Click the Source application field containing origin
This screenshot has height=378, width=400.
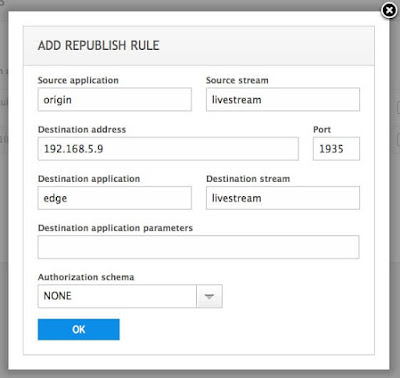coord(115,99)
